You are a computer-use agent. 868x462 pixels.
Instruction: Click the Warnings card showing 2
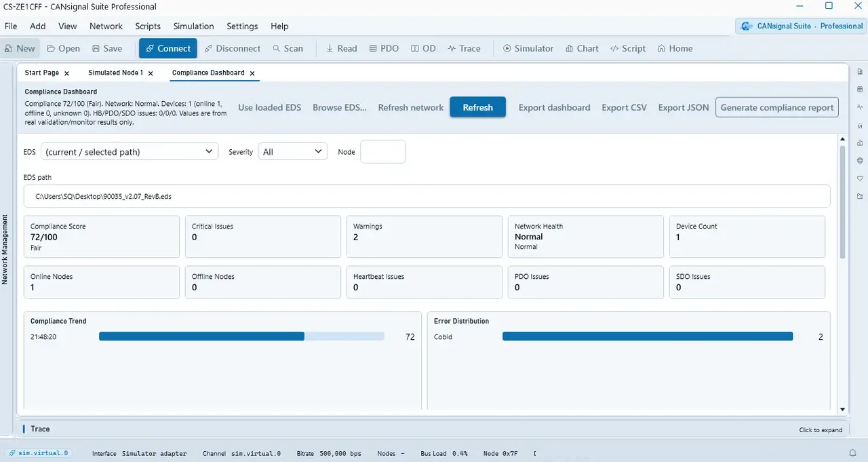(425, 237)
